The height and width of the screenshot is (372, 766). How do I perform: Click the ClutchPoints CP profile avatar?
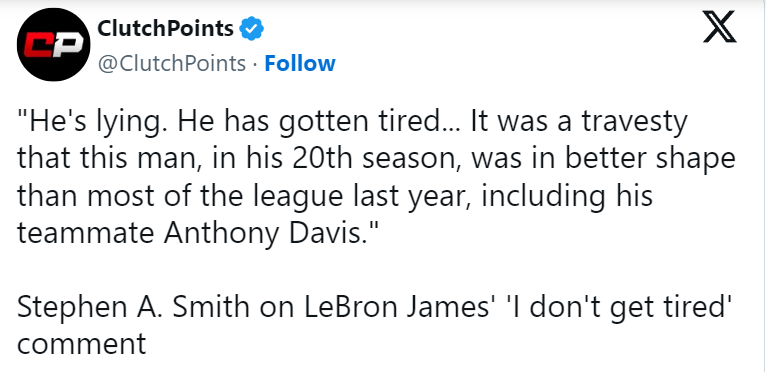(54, 44)
